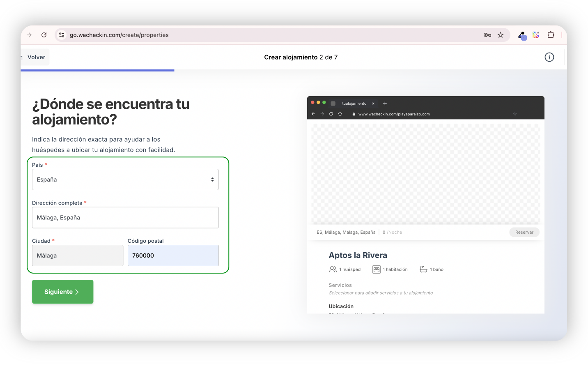
Task: Expand the País country dropdown
Action: click(125, 180)
